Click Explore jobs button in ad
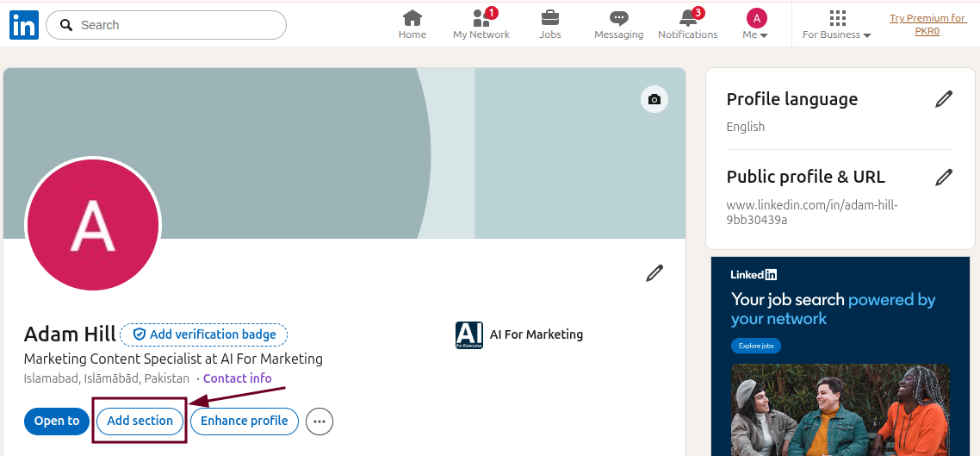Screen dimensions: 980x456 point(756,346)
